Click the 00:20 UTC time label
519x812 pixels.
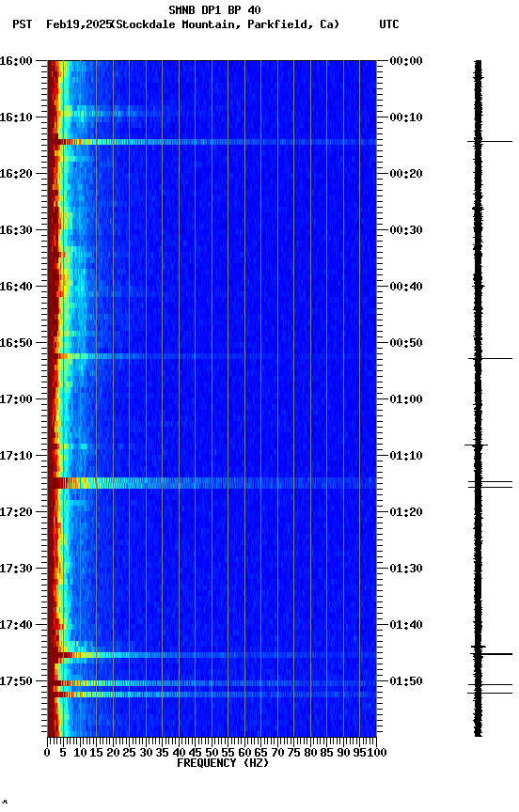[406, 174]
